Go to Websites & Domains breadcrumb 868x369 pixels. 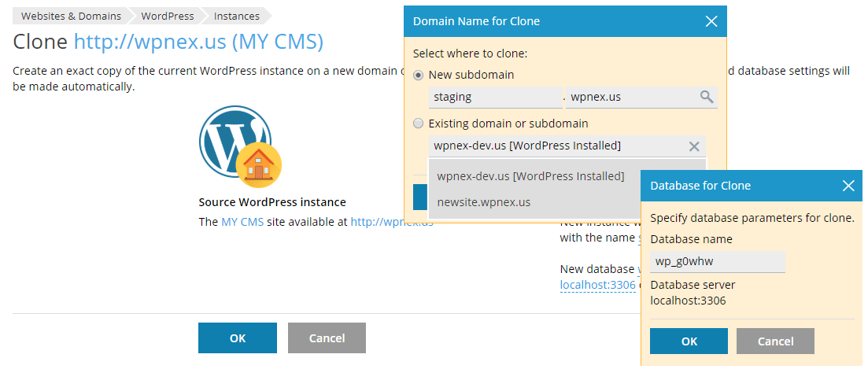coord(71,16)
